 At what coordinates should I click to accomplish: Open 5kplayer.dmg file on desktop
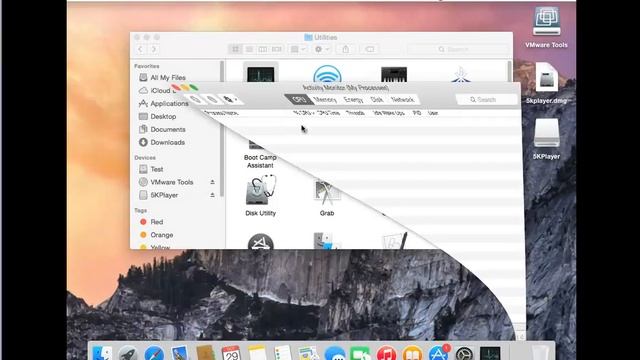point(546,83)
